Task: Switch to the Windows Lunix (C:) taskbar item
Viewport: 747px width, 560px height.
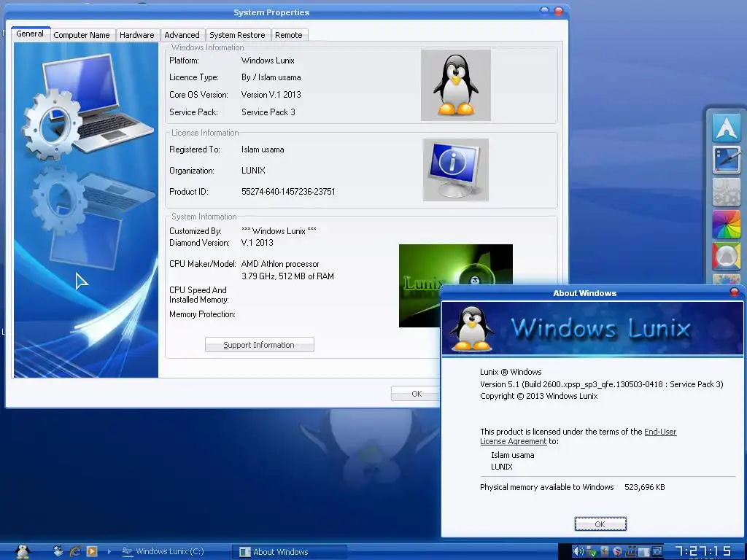Action: click(163, 551)
